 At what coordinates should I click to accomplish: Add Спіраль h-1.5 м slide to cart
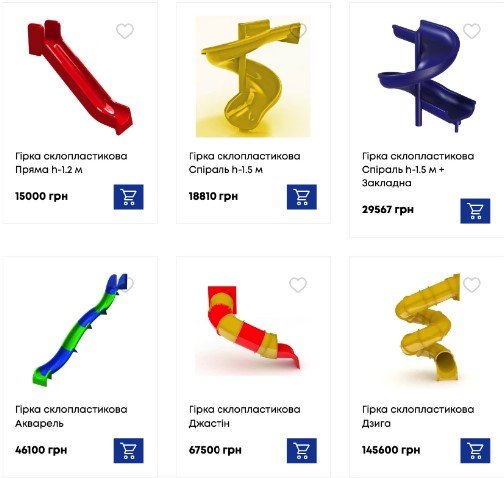pos(302,197)
